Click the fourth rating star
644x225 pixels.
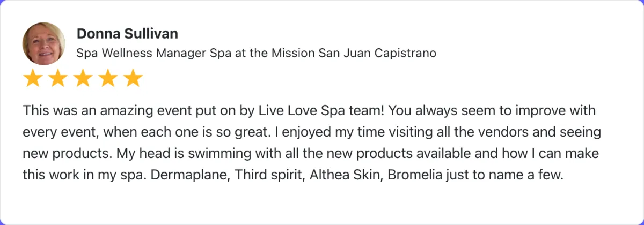coord(107,78)
